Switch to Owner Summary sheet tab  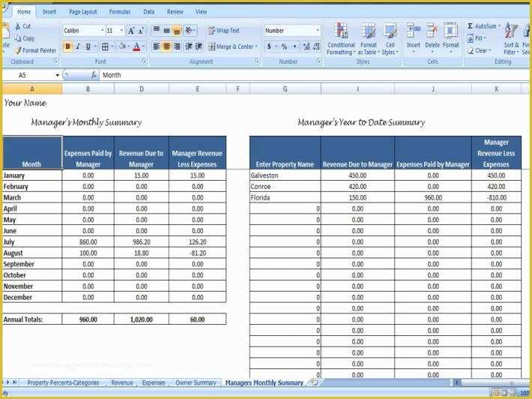click(196, 382)
